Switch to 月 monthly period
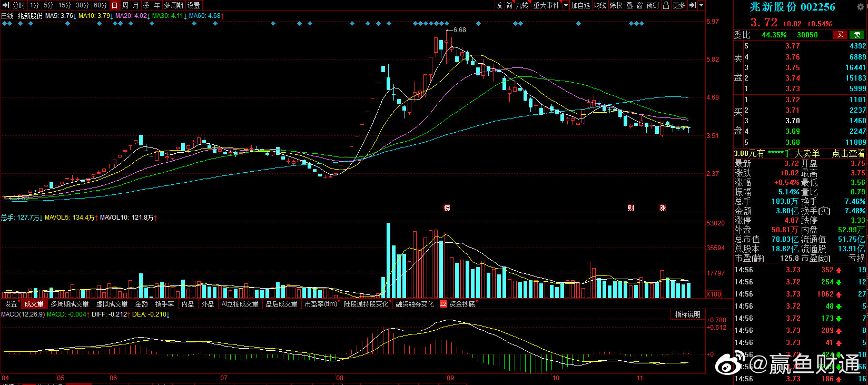Image resolution: width=868 pixels, height=385 pixels. pyautogui.click(x=136, y=5)
